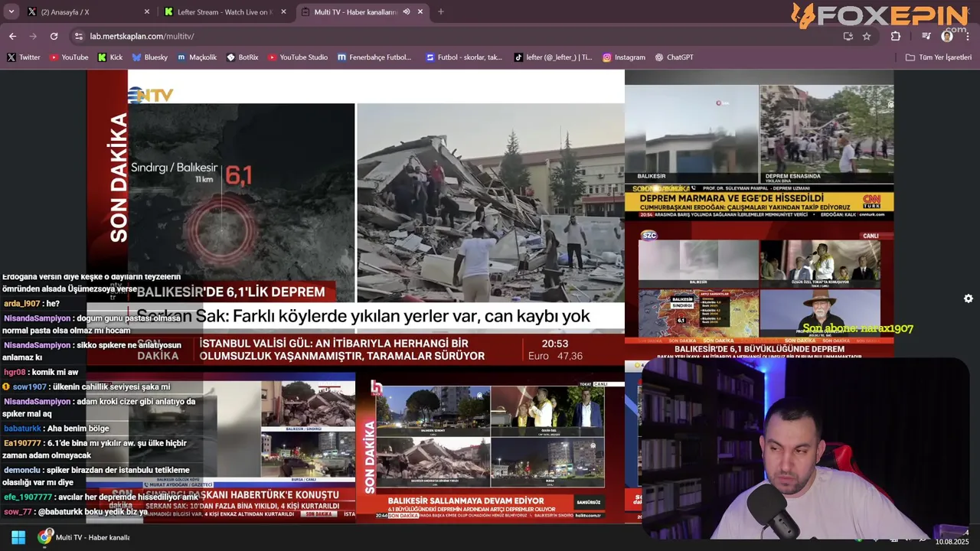Screen dimensions: 980x551
Task: Close the Lefter Stream tab
Action: coord(283,11)
